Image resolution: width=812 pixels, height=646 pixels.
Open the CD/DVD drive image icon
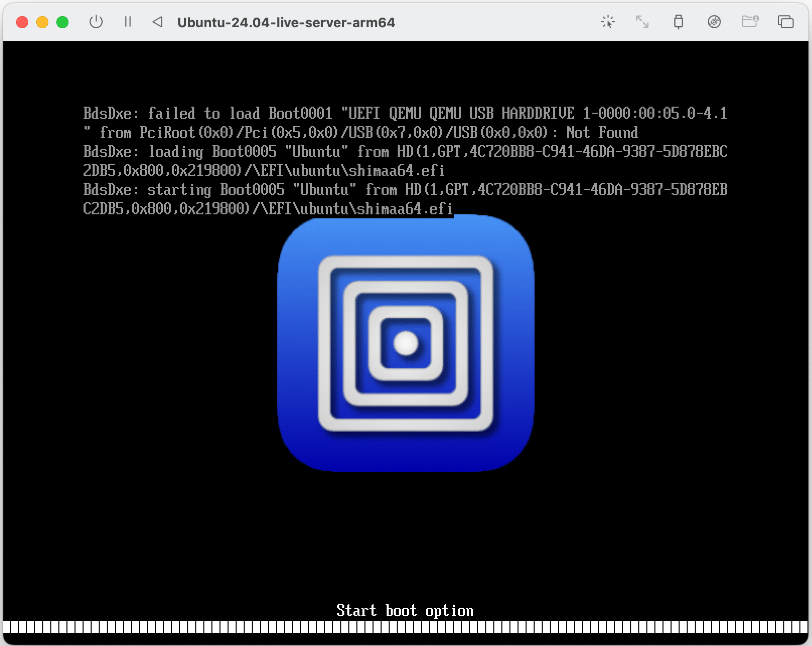(714, 22)
